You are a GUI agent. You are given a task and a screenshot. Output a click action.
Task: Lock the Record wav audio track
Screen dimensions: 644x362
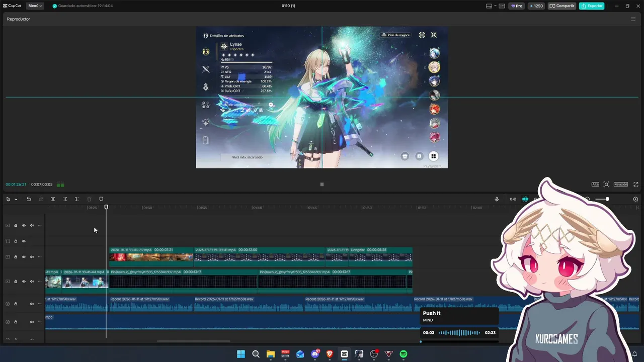pyautogui.click(x=16, y=304)
